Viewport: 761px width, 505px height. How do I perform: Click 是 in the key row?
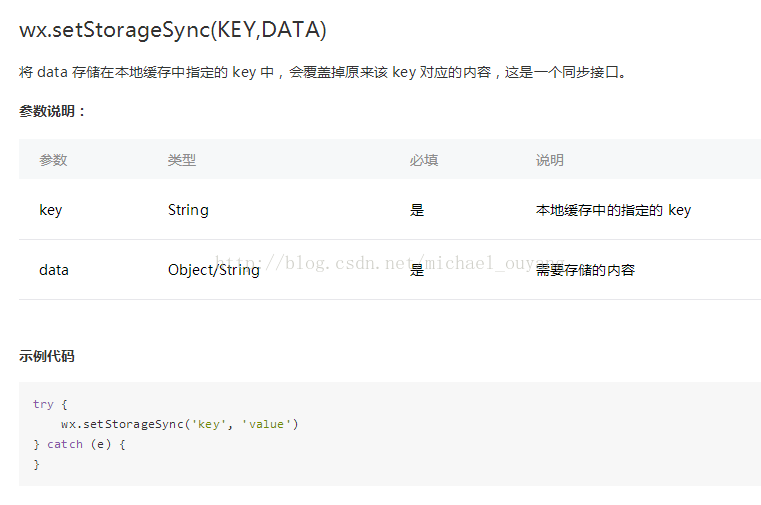point(417,210)
